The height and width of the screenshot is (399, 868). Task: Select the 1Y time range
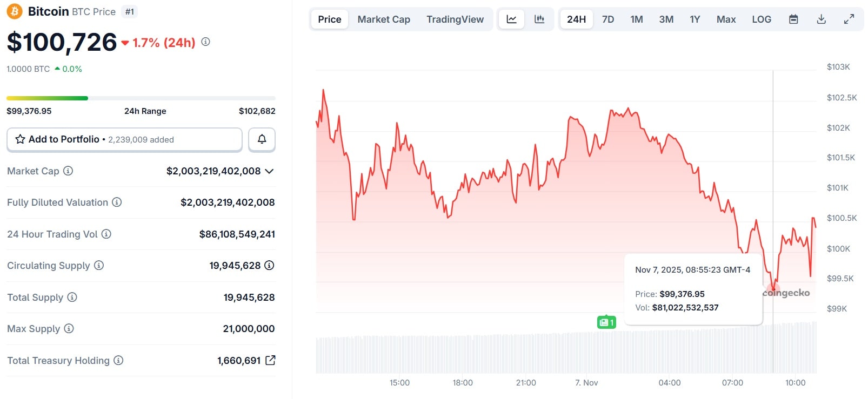[695, 19]
